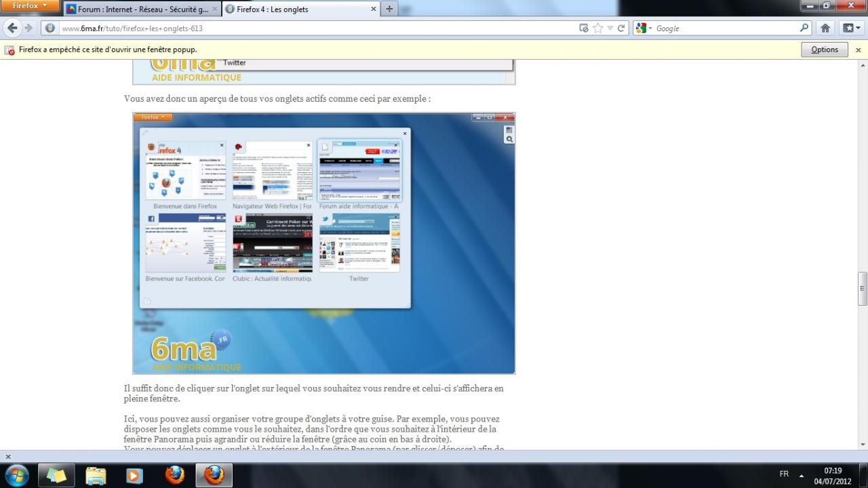
Task: Go to the home page
Action: point(825,28)
